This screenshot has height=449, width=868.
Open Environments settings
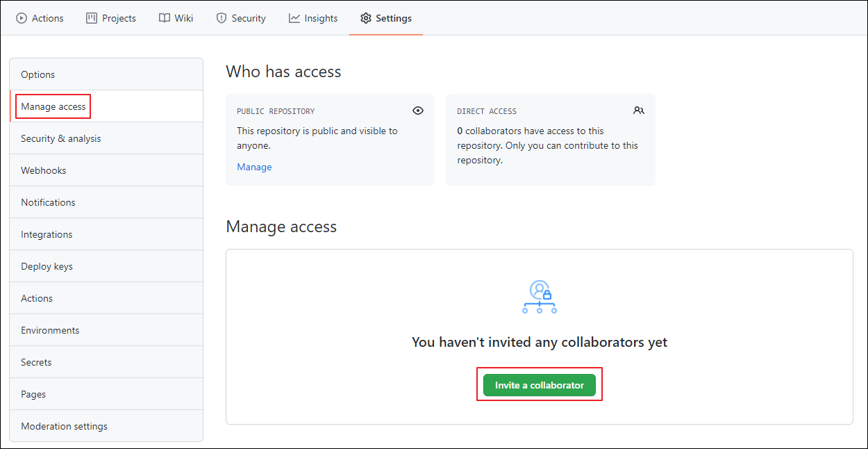pyautogui.click(x=106, y=330)
